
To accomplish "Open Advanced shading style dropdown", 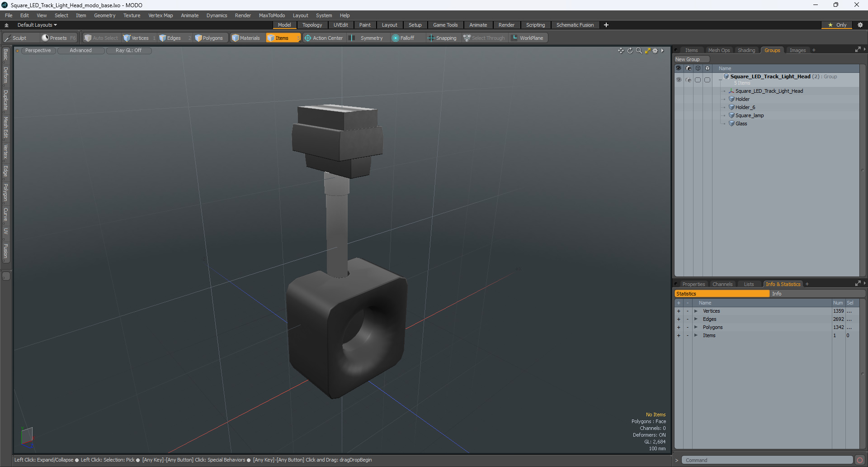I will pos(80,51).
